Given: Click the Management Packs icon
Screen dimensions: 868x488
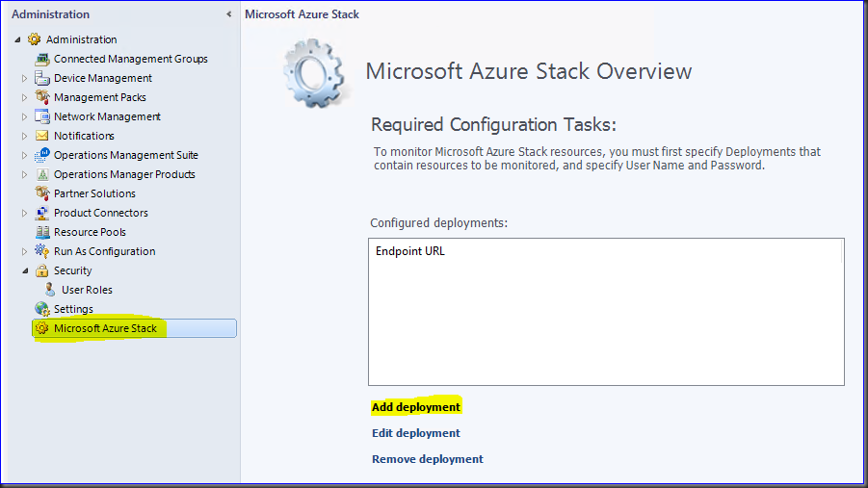Looking at the screenshot, I should click(42, 97).
